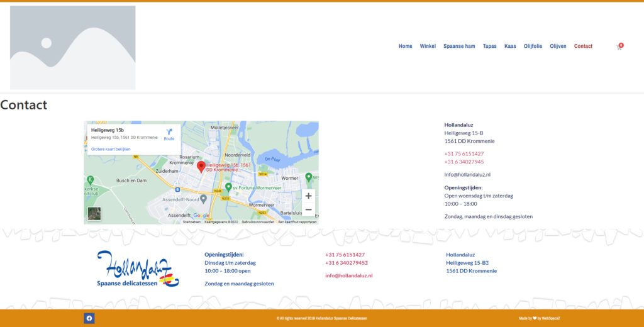Go to the Home menu item
This screenshot has height=327, width=644.
(x=406, y=46)
